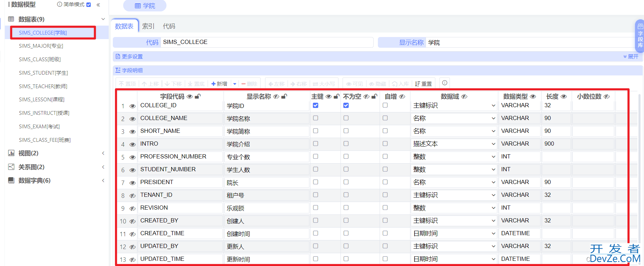Viewport: 644px width, 266px height.
Task: Expand 更多设置 using 展开 link
Action: point(631,56)
